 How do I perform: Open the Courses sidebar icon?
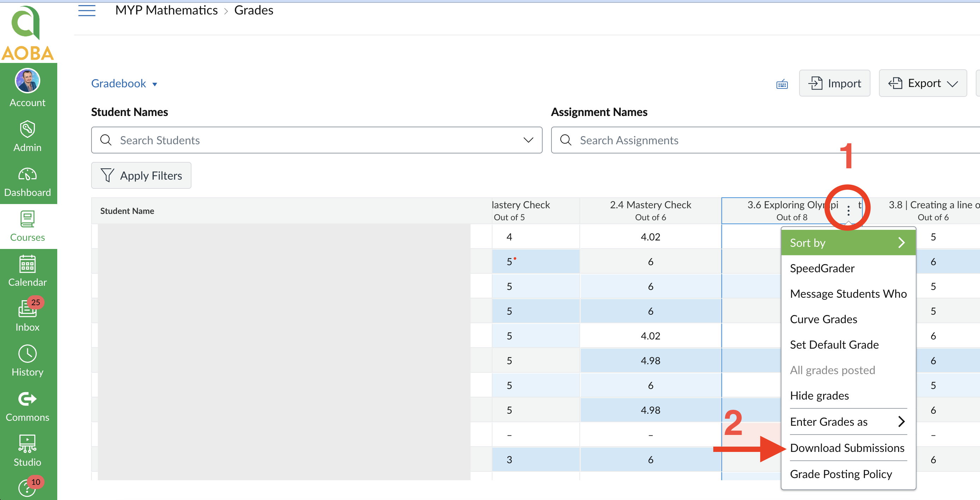click(28, 226)
